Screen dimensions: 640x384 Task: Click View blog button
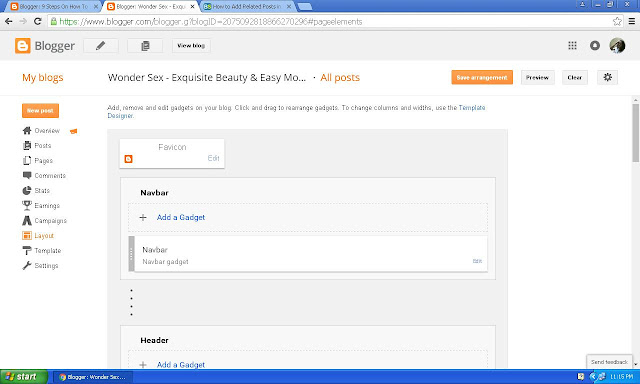(191, 46)
